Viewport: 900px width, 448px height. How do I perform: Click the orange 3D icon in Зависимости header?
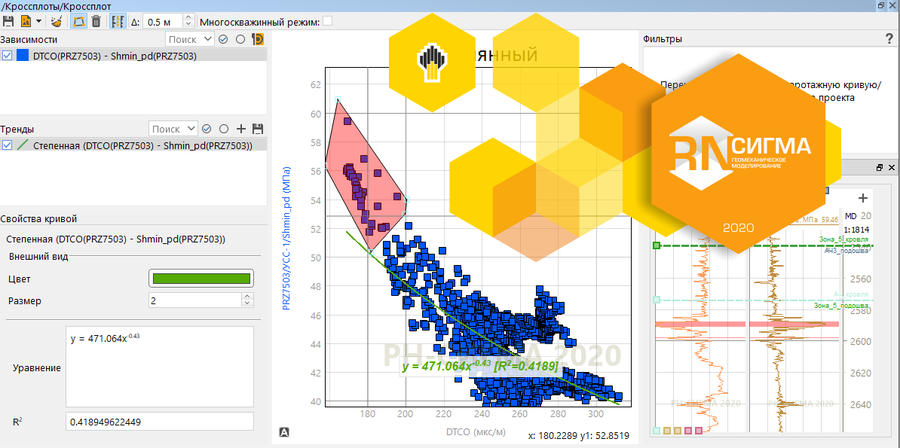point(257,39)
